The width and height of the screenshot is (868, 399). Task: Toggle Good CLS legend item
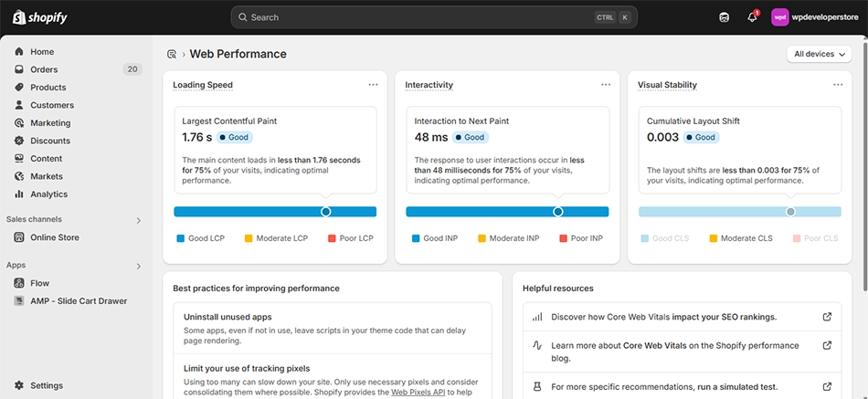665,238
